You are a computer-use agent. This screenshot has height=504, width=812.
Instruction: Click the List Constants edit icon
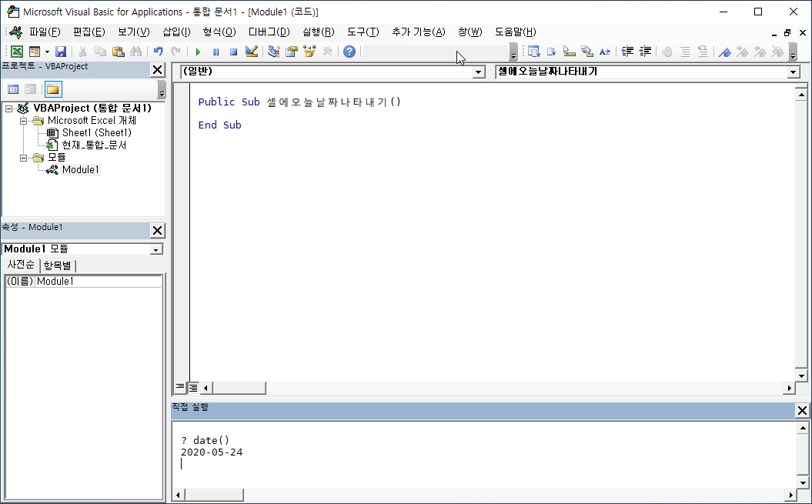point(552,52)
